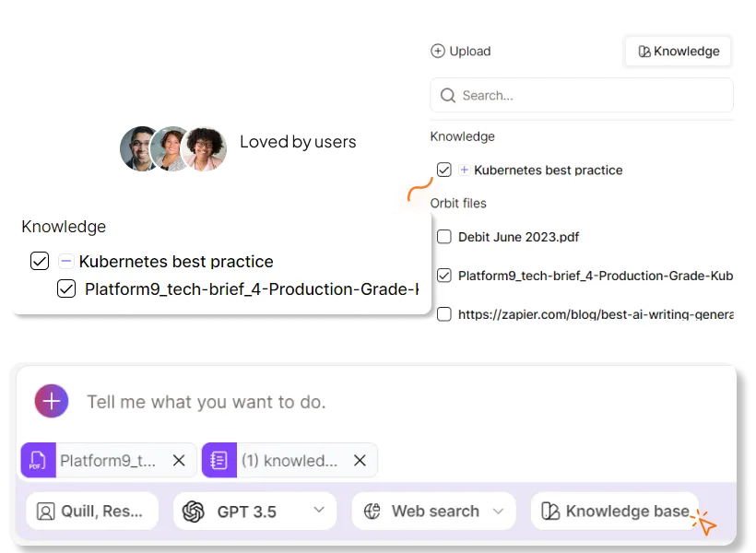Click the purple plus button in prompt bar
The width and height of the screenshot is (756, 553).
pos(51,401)
